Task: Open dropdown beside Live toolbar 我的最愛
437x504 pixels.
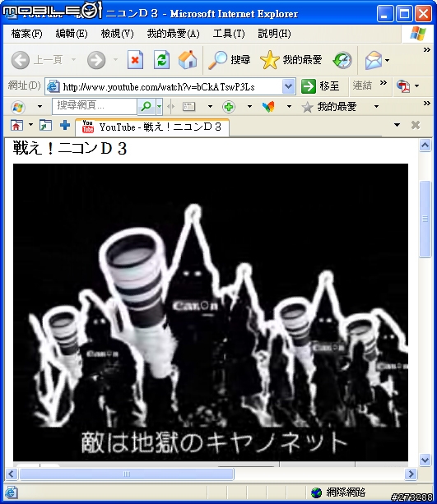Action: [376, 107]
